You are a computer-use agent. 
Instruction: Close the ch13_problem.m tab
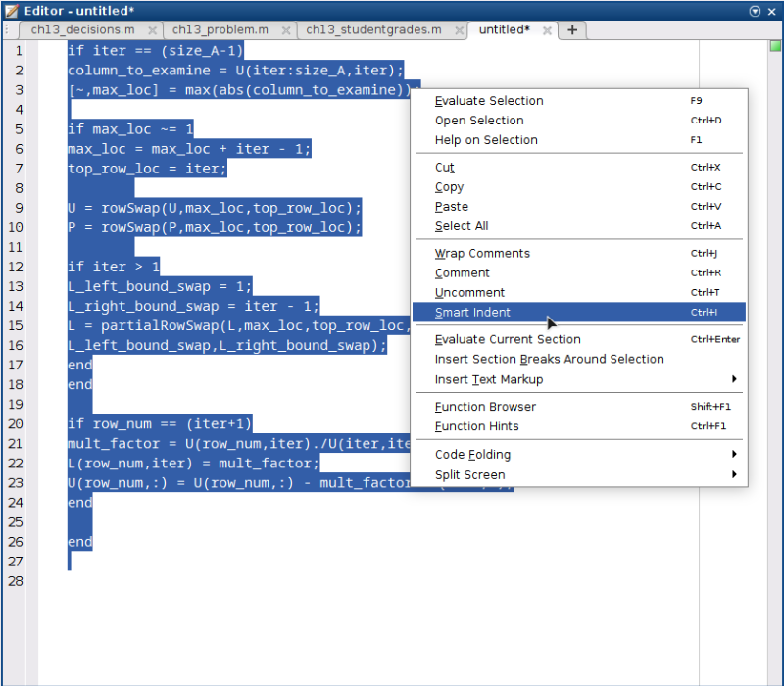[x=286, y=31]
